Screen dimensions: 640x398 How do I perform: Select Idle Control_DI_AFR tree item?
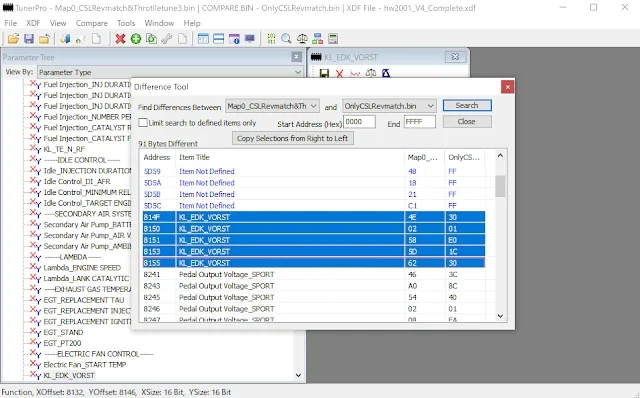point(77,182)
